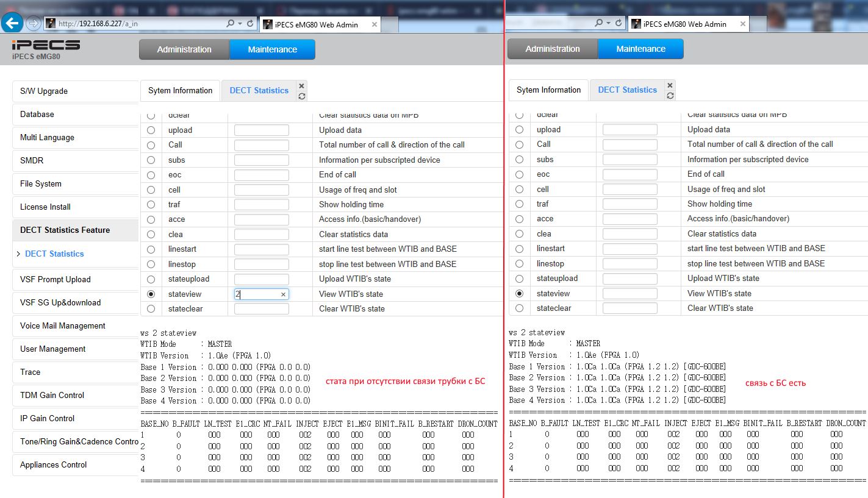Choose the traf radio button in left pane
Image resolution: width=868 pixels, height=498 pixels.
[151, 205]
